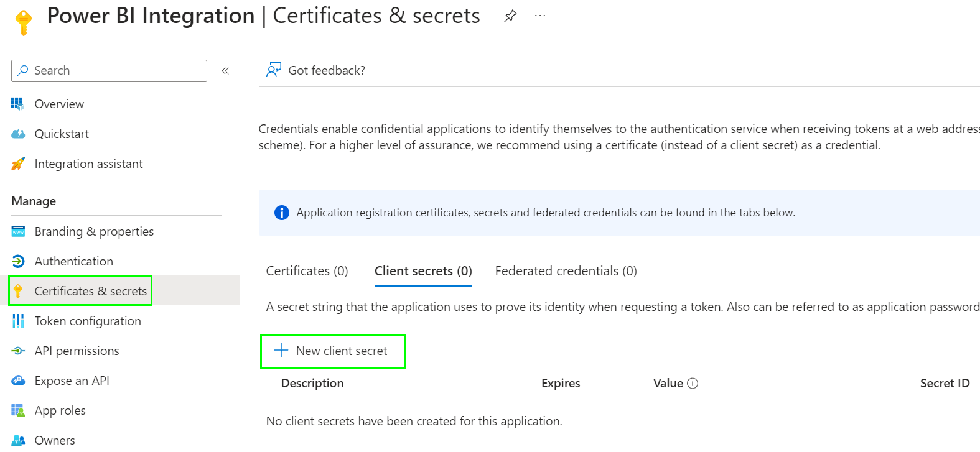Image resolution: width=980 pixels, height=452 pixels.
Task: Click inside the Search box
Action: pos(109,70)
